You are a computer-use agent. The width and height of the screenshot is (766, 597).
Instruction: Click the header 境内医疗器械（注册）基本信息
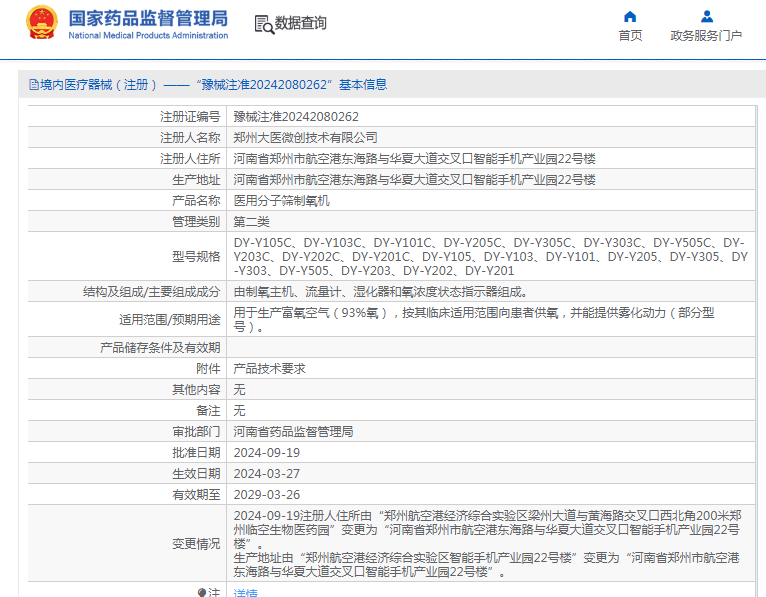[x=208, y=85]
